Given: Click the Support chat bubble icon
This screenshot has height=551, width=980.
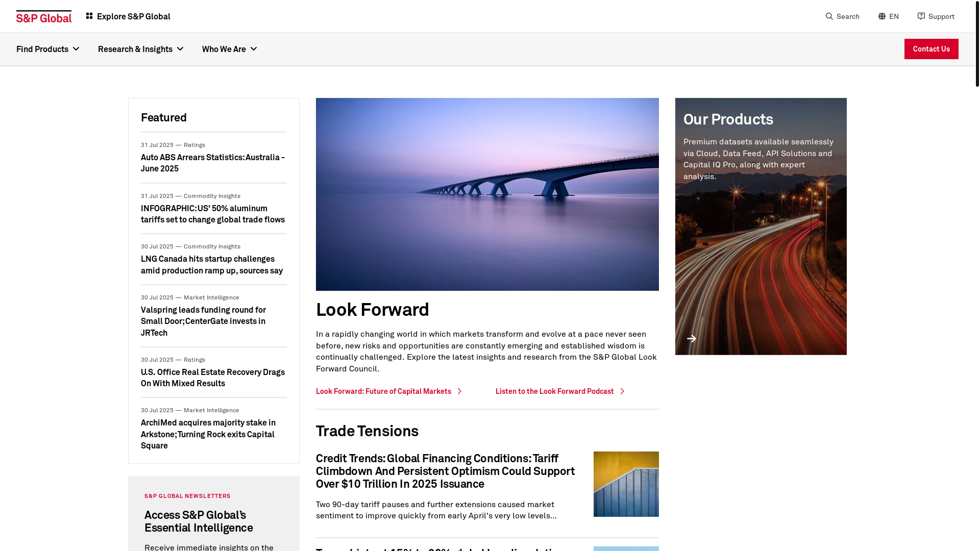Looking at the screenshot, I should tap(921, 16).
